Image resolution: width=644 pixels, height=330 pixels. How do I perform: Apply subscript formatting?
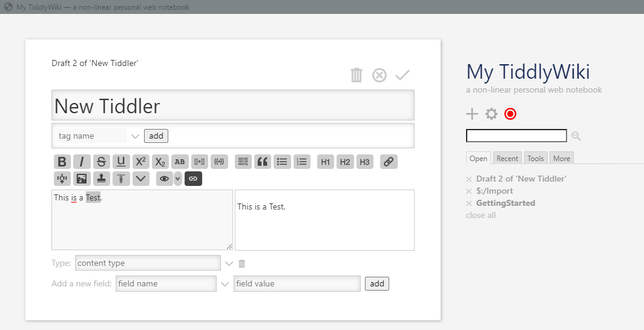pos(160,162)
